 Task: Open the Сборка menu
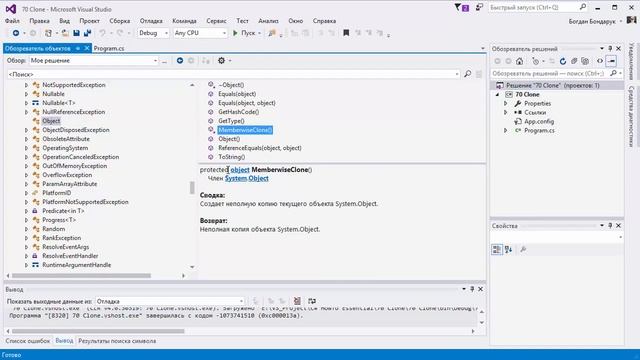click(x=120, y=20)
